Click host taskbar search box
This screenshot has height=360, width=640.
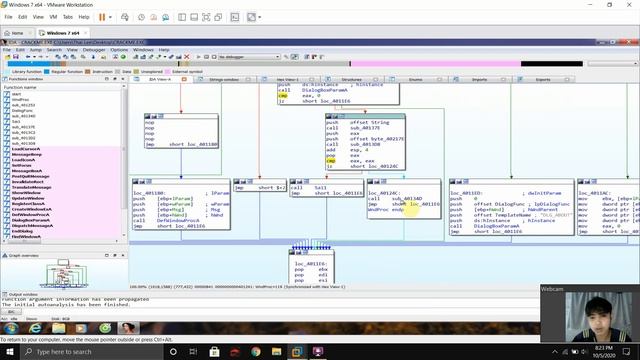[x=92, y=352]
